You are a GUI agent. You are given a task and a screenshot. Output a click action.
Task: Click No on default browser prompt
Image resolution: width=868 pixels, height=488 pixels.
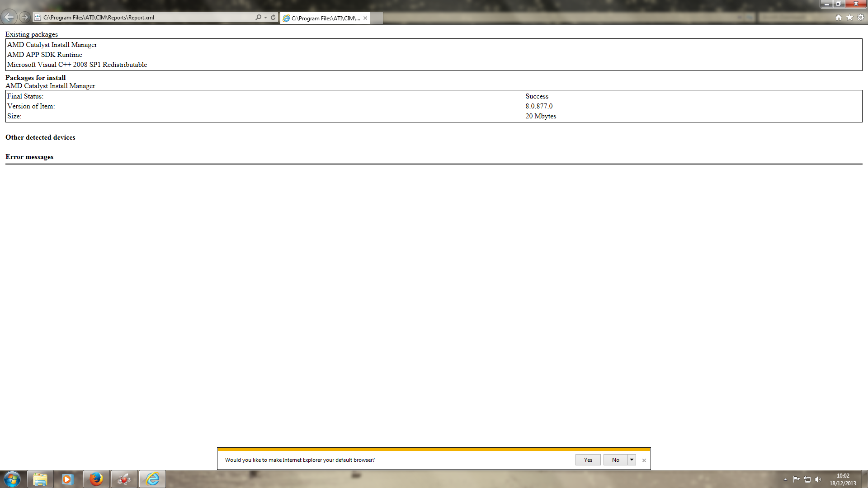click(x=615, y=460)
